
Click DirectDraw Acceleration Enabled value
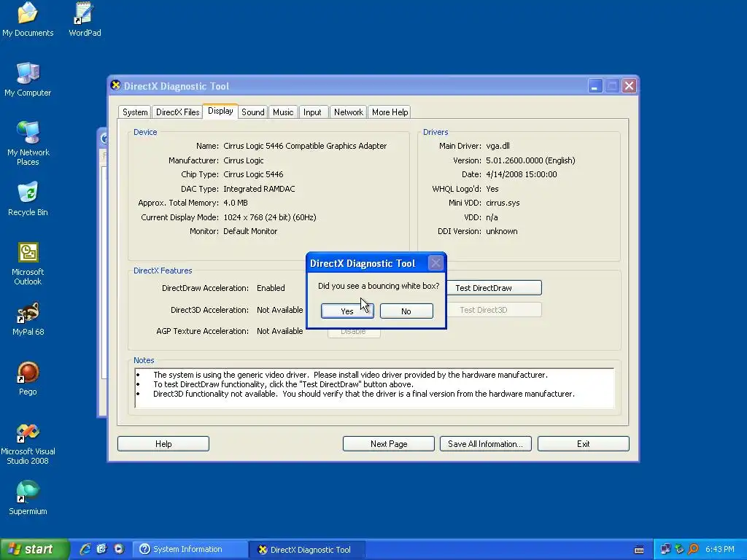[271, 288]
